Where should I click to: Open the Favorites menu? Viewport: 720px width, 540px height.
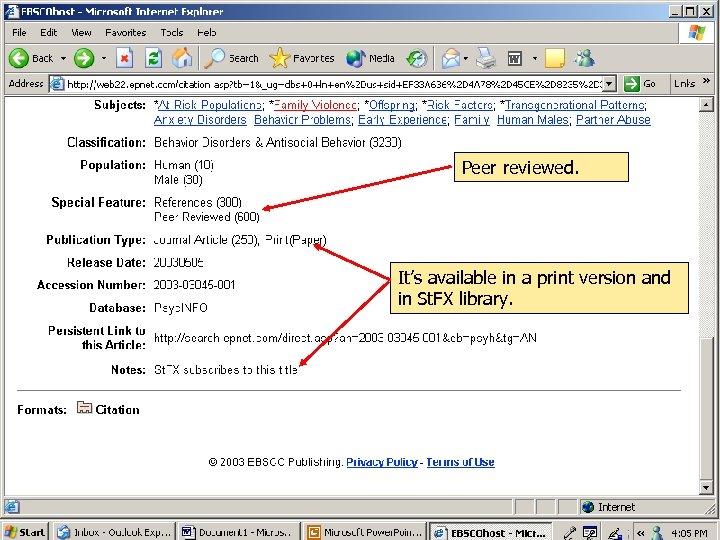click(x=125, y=33)
